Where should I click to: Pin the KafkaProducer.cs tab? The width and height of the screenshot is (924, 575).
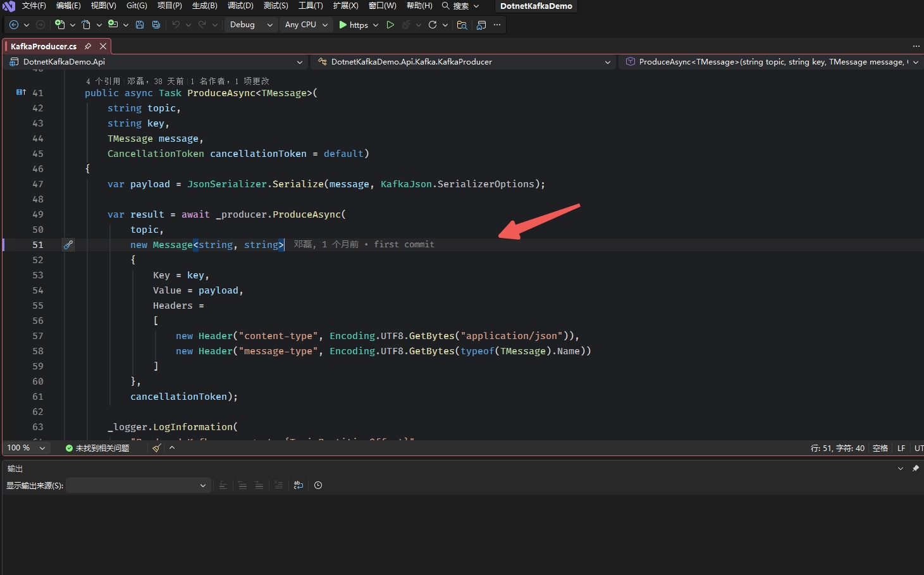tap(88, 46)
